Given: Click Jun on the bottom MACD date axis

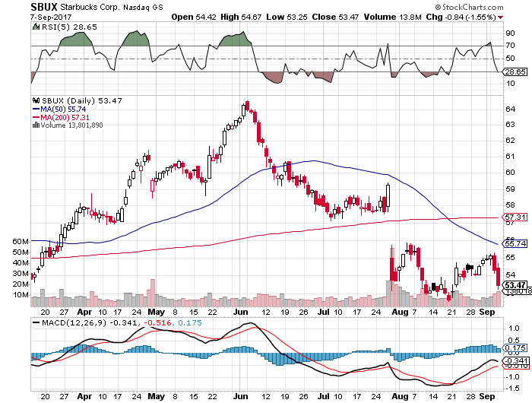Looking at the screenshot, I should (x=241, y=396).
